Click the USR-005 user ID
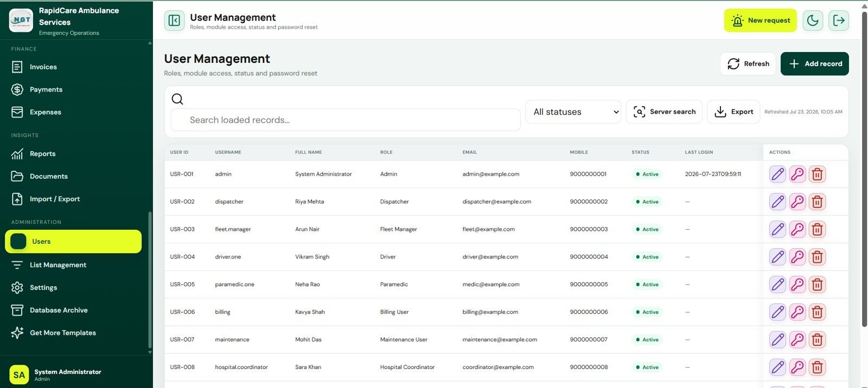The image size is (868, 388). coord(182,284)
